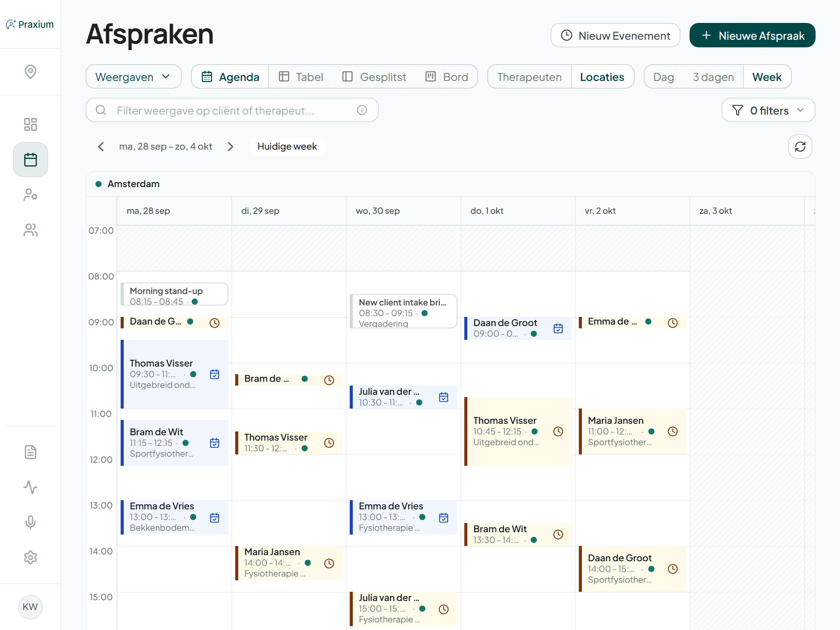The image size is (840, 630).
Task: Select the Dag view range
Action: [x=664, y=77]
